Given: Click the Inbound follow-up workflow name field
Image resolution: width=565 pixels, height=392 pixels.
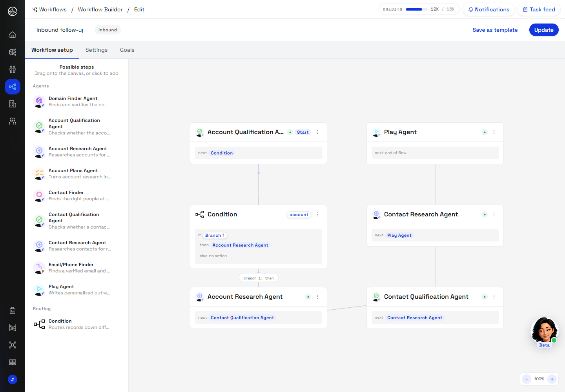Looking at the screenshot, I should pyautogui.click(x=60, y=30).
